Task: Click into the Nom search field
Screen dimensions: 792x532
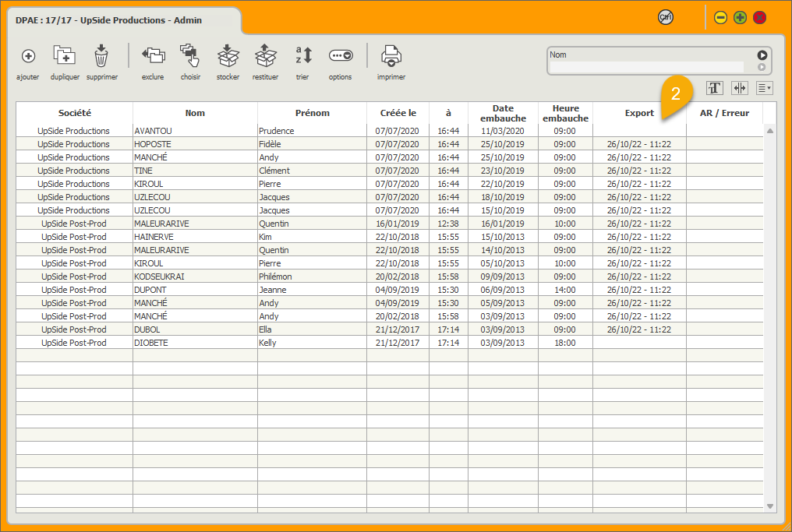Action: (646, 67)
